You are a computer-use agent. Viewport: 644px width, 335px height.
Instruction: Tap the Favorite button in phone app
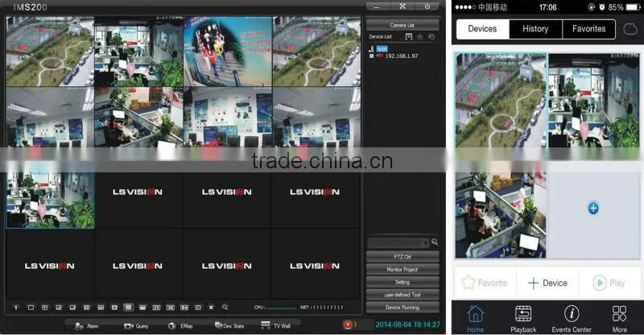click(485, 283)
